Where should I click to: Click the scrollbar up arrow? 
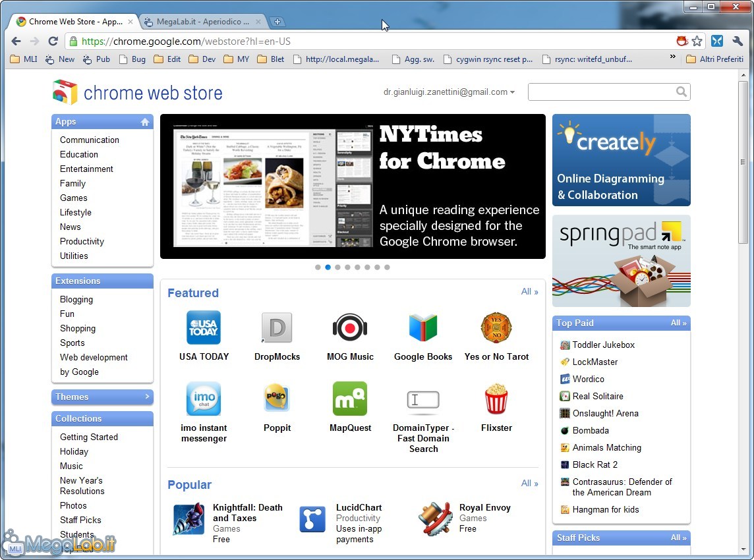(x=743, y=75)
